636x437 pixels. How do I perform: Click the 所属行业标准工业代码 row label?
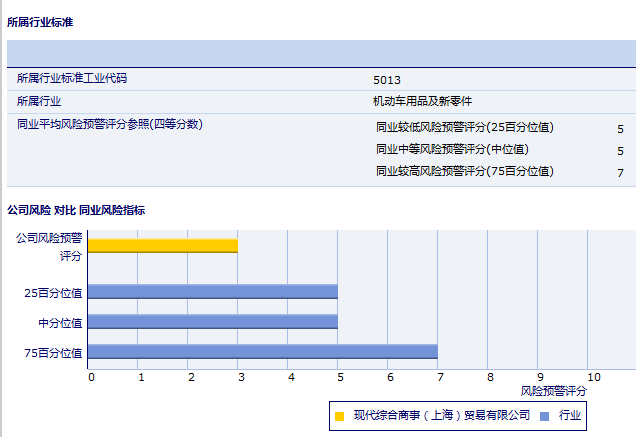click(72, 78)
